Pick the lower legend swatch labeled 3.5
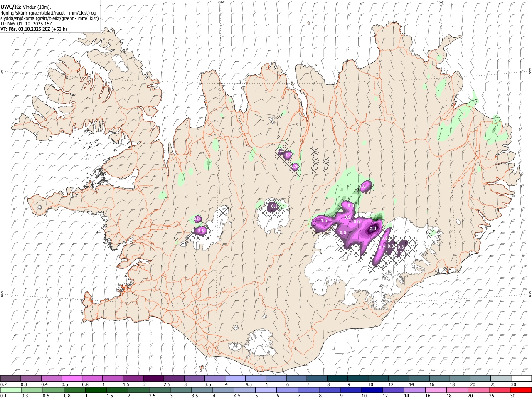Screen dimensions: 532x399 202,390
